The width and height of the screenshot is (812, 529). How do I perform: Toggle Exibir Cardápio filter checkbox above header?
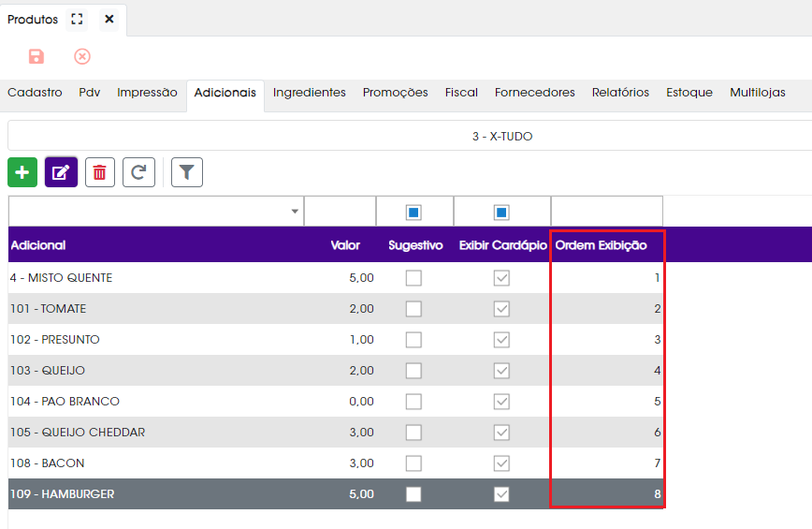(501, 212)
